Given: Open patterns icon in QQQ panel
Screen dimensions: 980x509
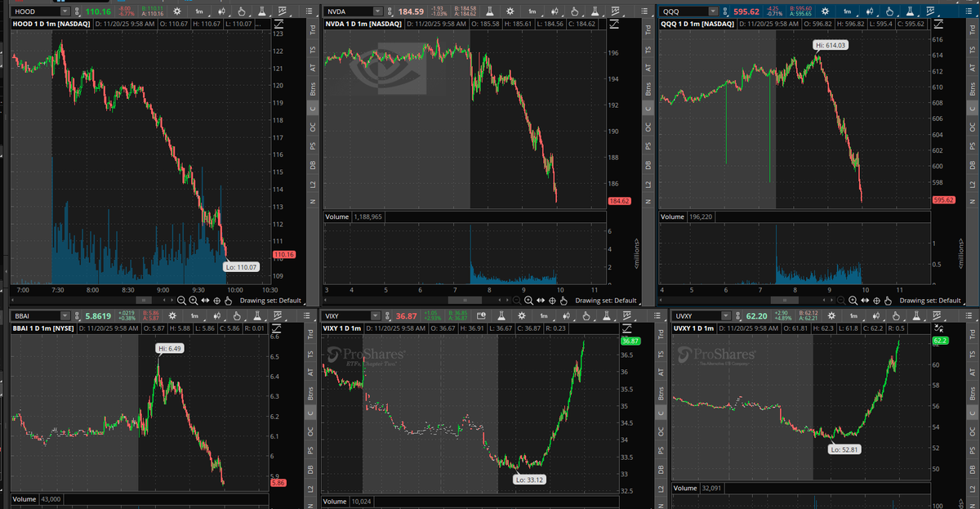Looking at the screenshot, I should point(929,11).
